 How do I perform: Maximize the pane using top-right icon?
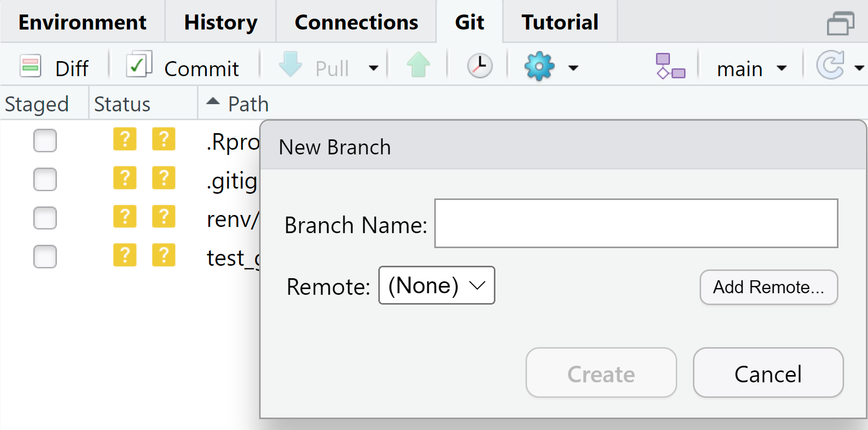(x=840, y=23)
